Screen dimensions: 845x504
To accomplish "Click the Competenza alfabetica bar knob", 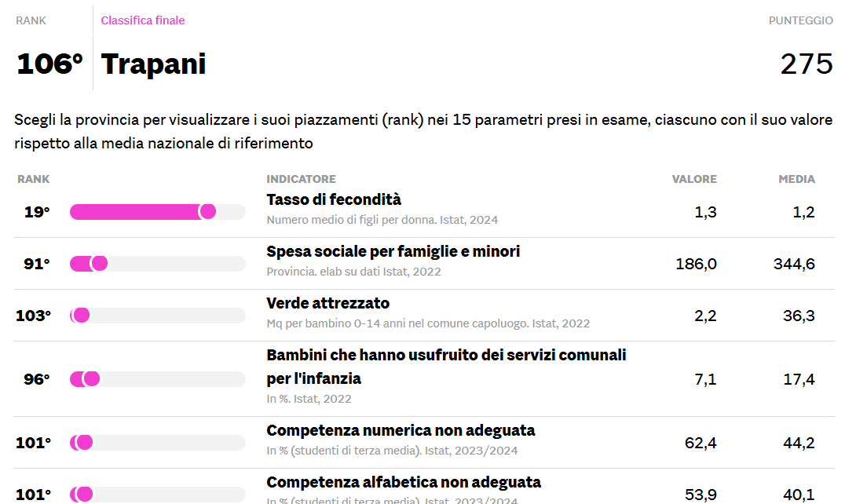I will coord(84,495).
